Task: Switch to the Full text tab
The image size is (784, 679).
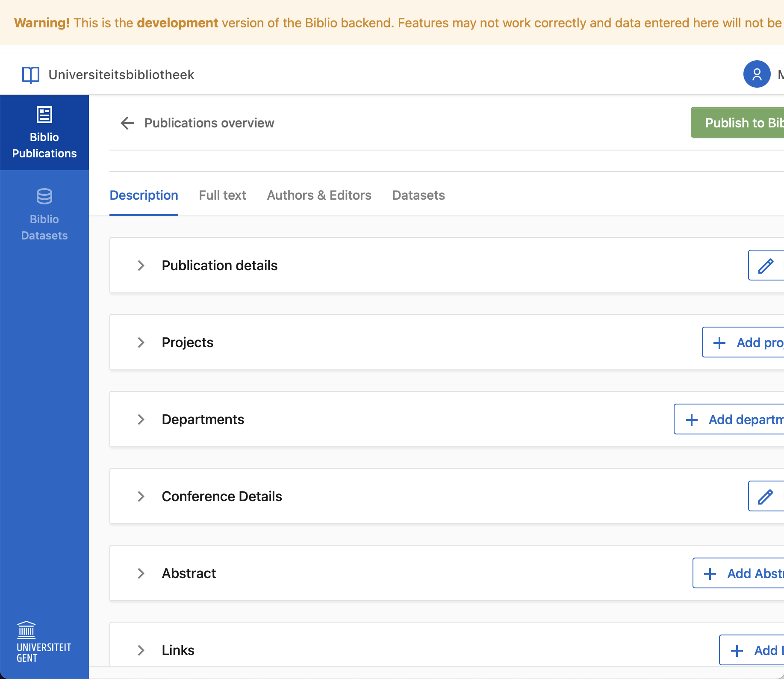Action: tap(222, 195)
